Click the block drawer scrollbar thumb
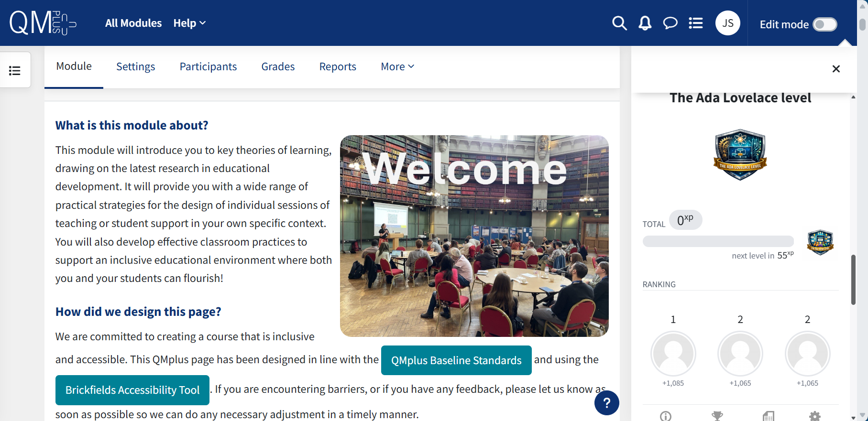The height and width of the screenshot is (421, 868). [x=853, y=280]
